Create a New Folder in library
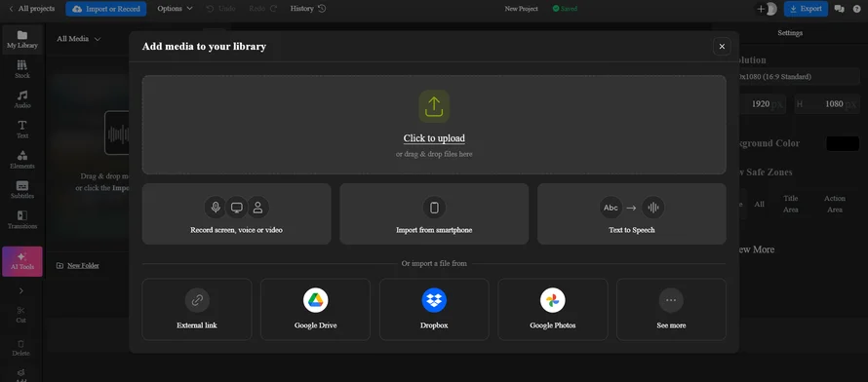The width and height of the screenshot is (868, 382). 78,265
